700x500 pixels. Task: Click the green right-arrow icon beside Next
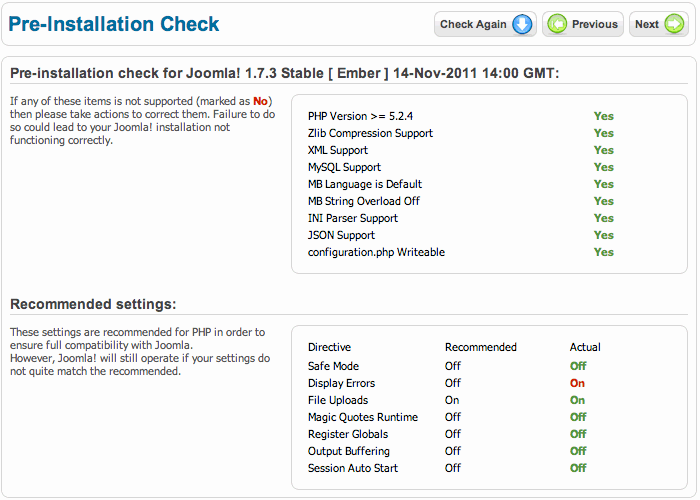click(x=674, y=24)
